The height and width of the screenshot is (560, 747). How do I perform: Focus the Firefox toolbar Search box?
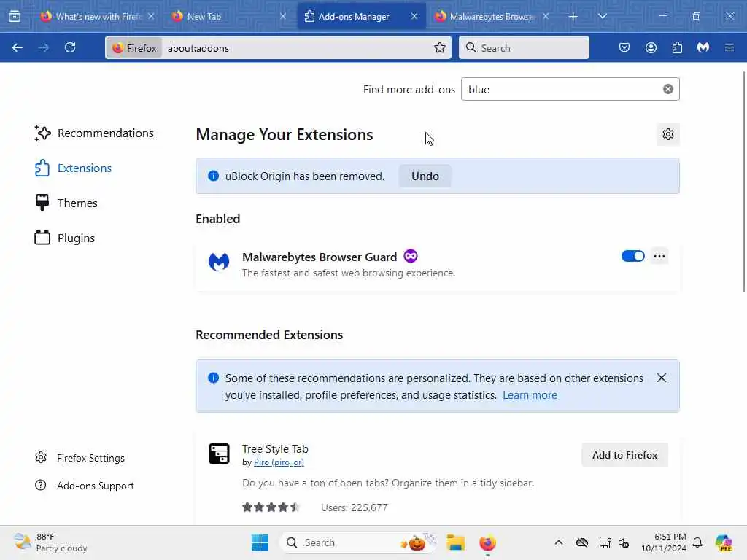pyautogui.click(x=524, y=48)
